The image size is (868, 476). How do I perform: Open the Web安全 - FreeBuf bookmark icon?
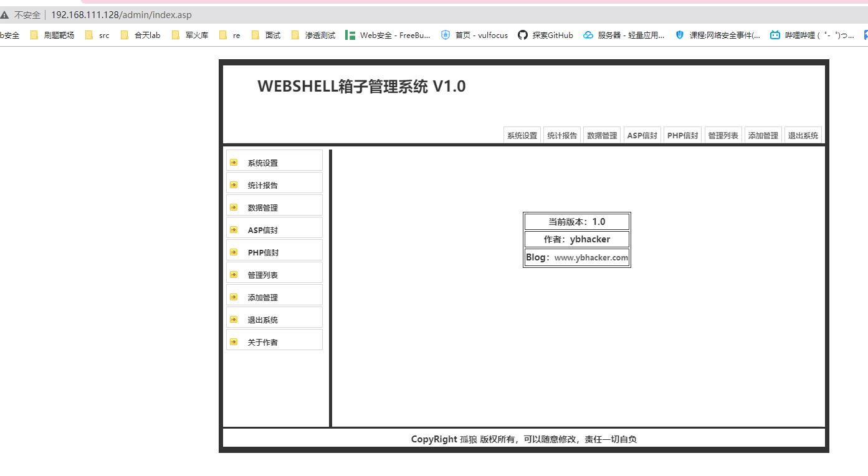[350, 35]
